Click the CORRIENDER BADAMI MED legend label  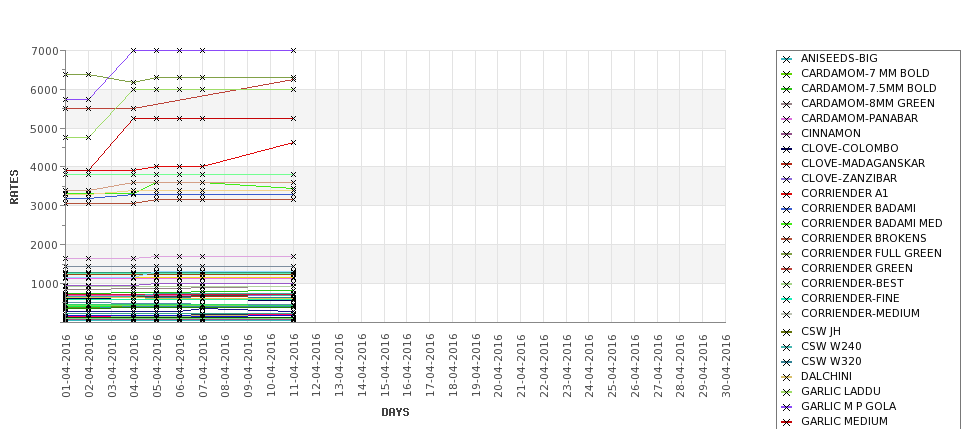click(872, 223)
